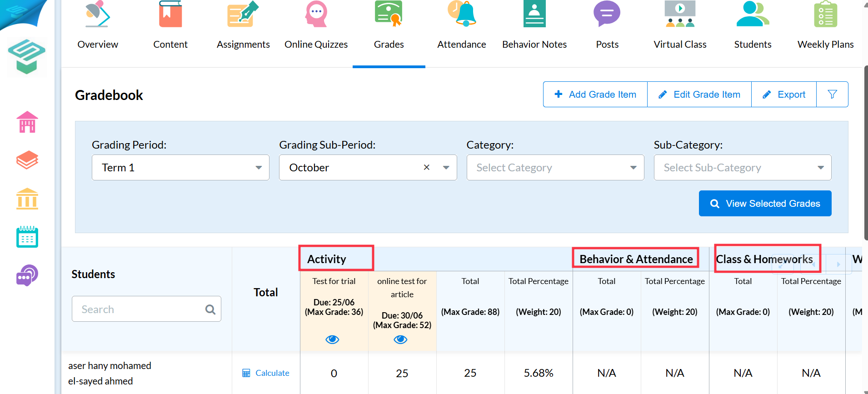Viewport: 868px width, 394px height.
Task: Toggle eye icon under Test for trial
Action: (x=332, y=339)
